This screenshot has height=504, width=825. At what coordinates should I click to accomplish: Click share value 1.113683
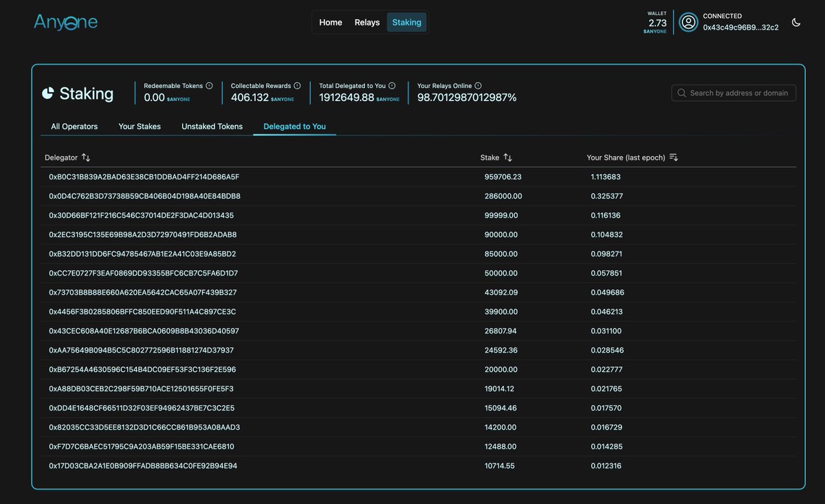pyautogui.click(x=606, y=177)
